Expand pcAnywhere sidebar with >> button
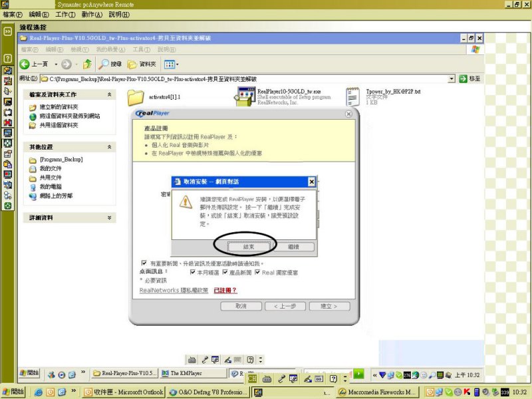Viewport: 532px width, 399px height. 8,31
